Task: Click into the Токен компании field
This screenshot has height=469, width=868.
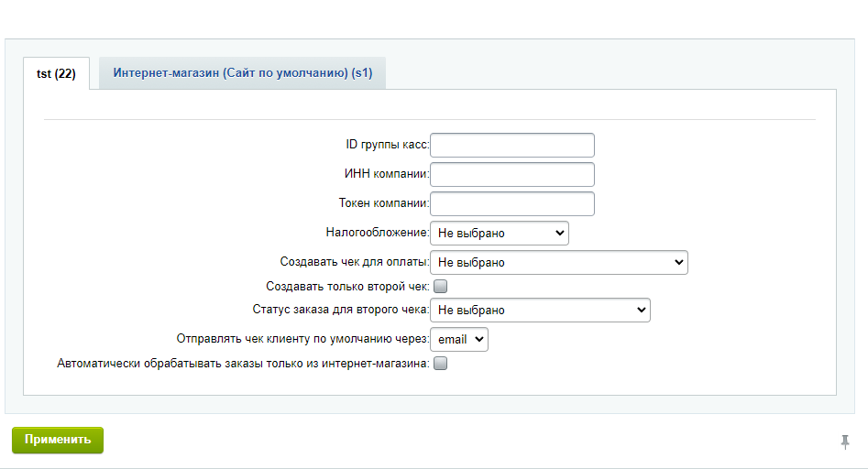Action: (x=512, y=204)
